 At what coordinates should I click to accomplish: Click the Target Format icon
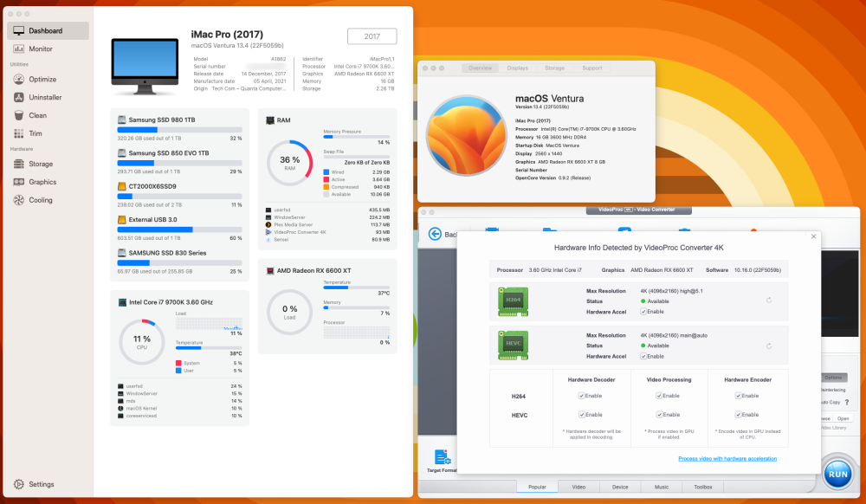tap(443, 457)
